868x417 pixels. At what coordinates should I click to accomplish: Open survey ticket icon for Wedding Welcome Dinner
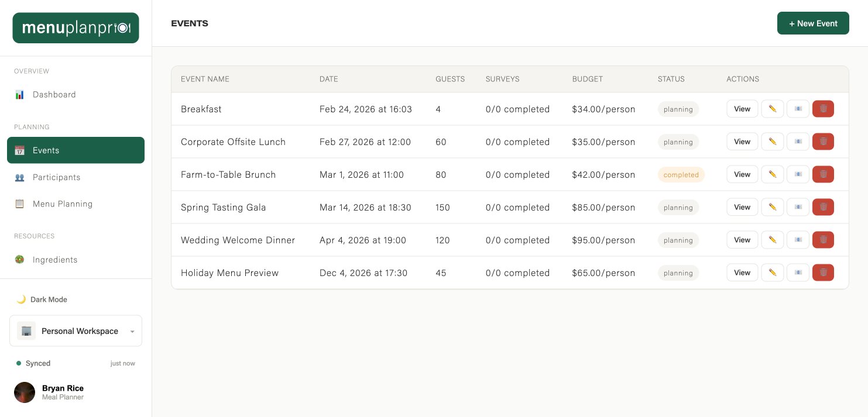798,240
